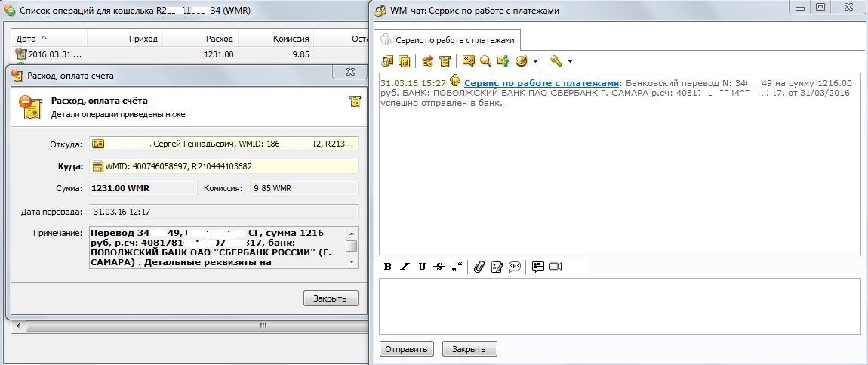868x365 pixels.
Task: Click the WMID passport icon in chat toolbar
Action: click(404, 61)
